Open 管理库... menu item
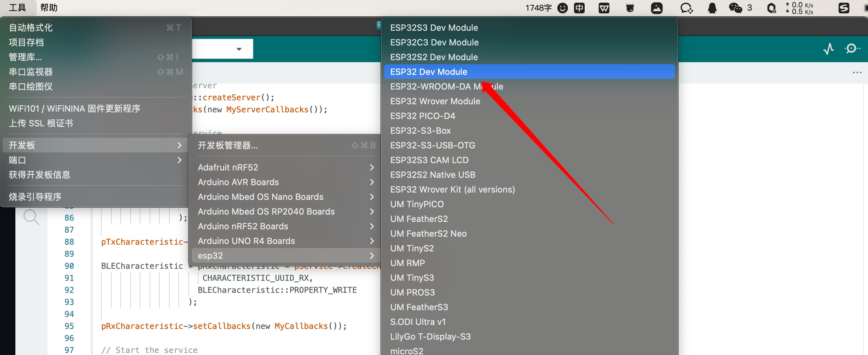 pos(95,57)
